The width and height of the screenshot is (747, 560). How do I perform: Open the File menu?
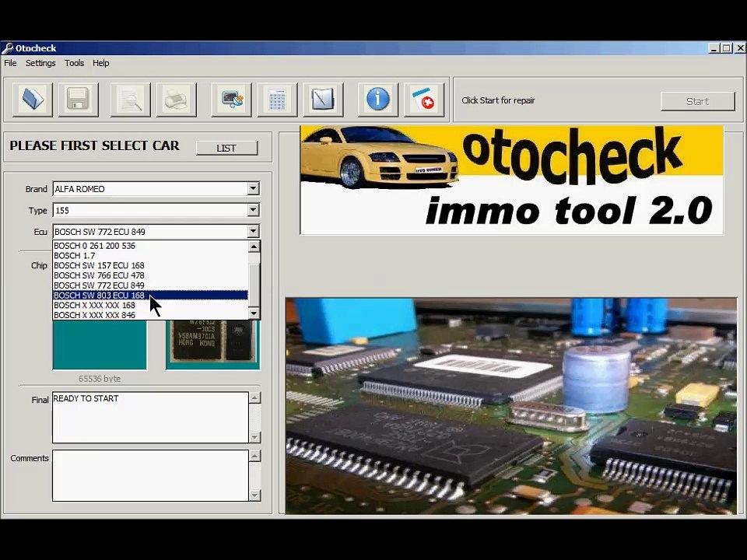pos(10,63)
